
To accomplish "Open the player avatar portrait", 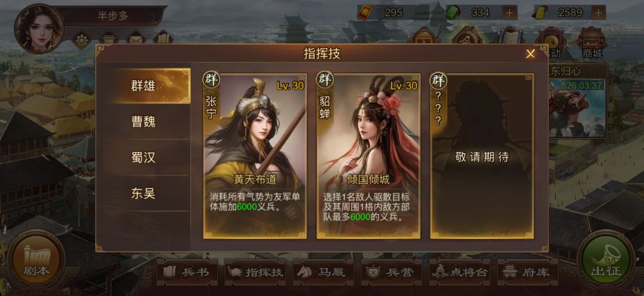I will pyautogui.click(x=39, y=28).
